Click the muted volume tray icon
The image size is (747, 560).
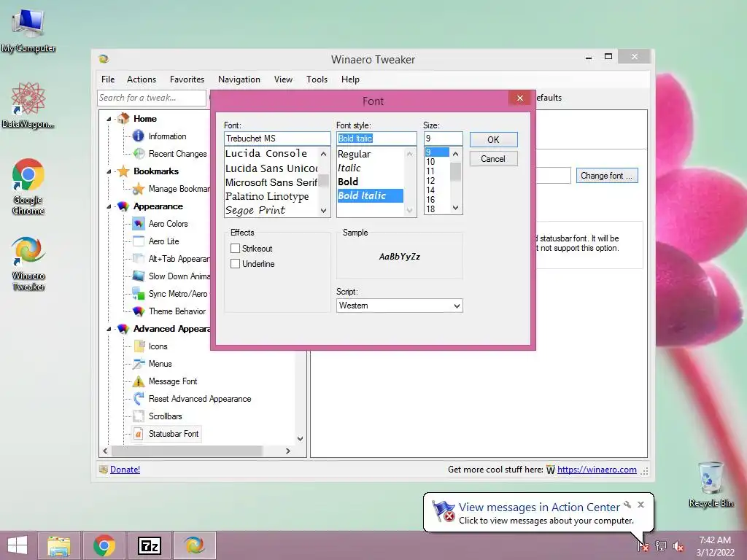[x=678, y=546]
